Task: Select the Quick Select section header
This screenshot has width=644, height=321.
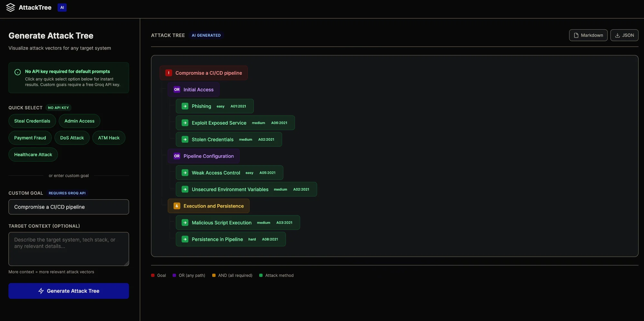Action: pyautogui.click(x=25, y=108)
